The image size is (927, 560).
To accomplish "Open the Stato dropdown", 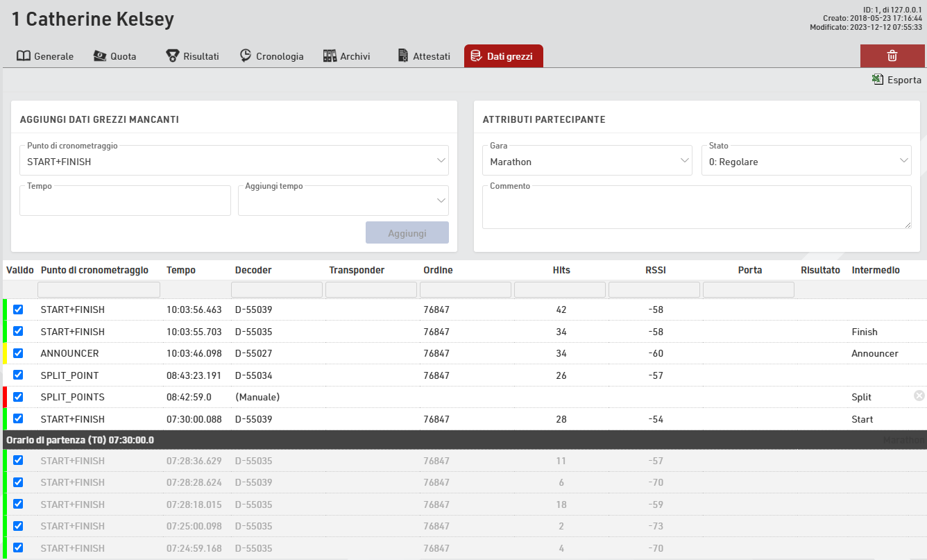I will 806,161.
